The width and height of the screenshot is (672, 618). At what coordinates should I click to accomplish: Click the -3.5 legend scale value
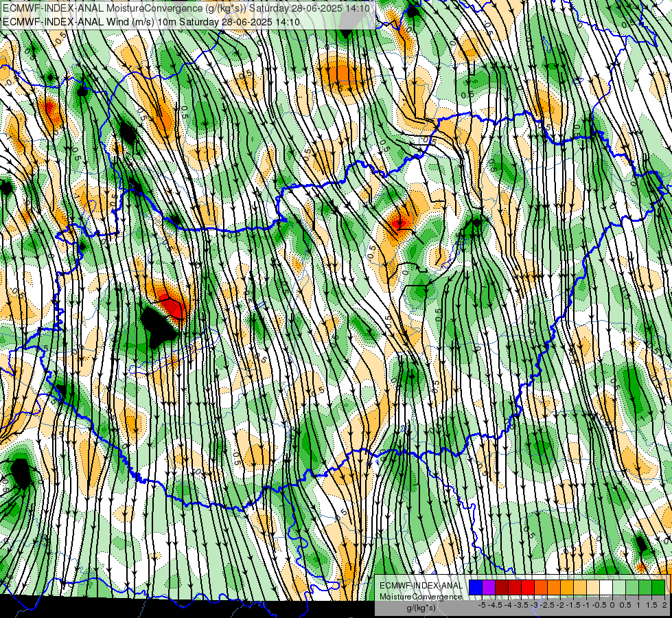click(x=521, y=605)
